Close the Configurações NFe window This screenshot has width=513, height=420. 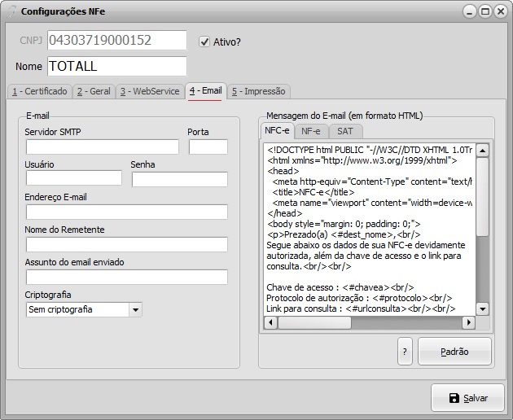pos(501,11)
